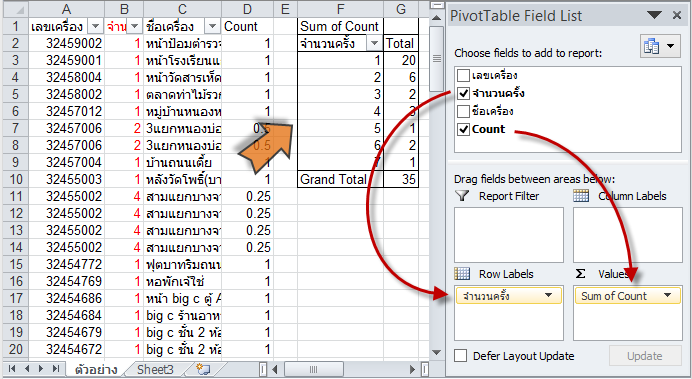692x379 pixels.
Task: Go to next sheet navigation arrow
Action: [41, 369]
